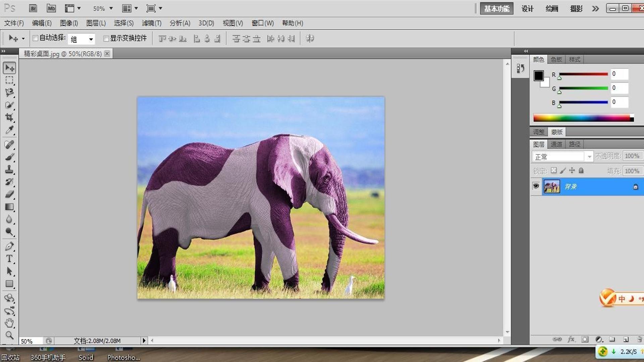Viewport: 644px width, 362px height.
Task: Select the Lasso tool
Action: (9, 93)
